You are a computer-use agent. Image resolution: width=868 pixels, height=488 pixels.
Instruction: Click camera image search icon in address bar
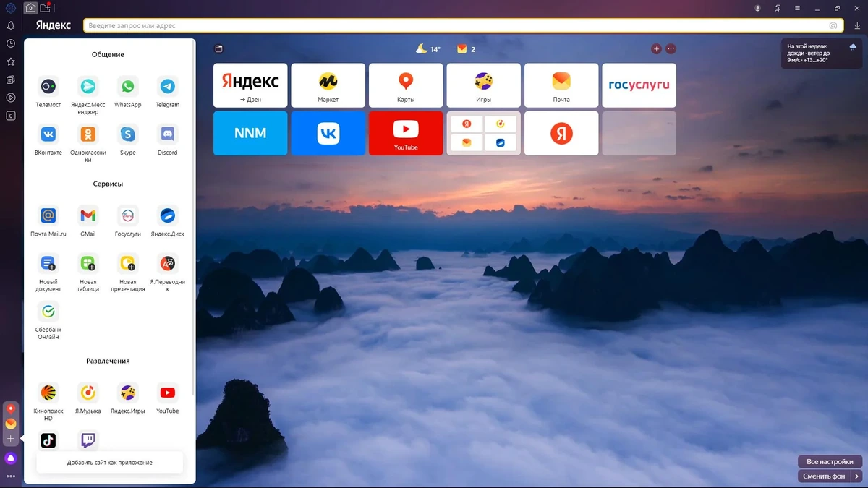[833, 25]
